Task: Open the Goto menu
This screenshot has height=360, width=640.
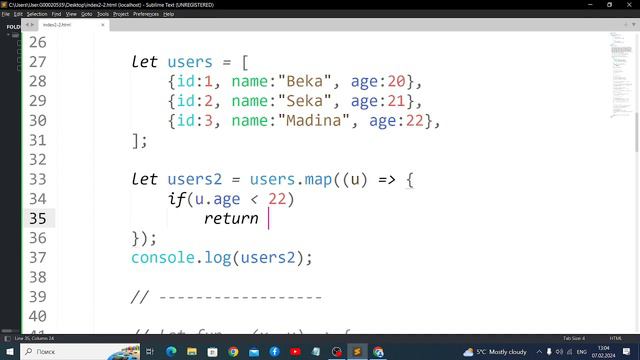Action: (x=87, y=14)
